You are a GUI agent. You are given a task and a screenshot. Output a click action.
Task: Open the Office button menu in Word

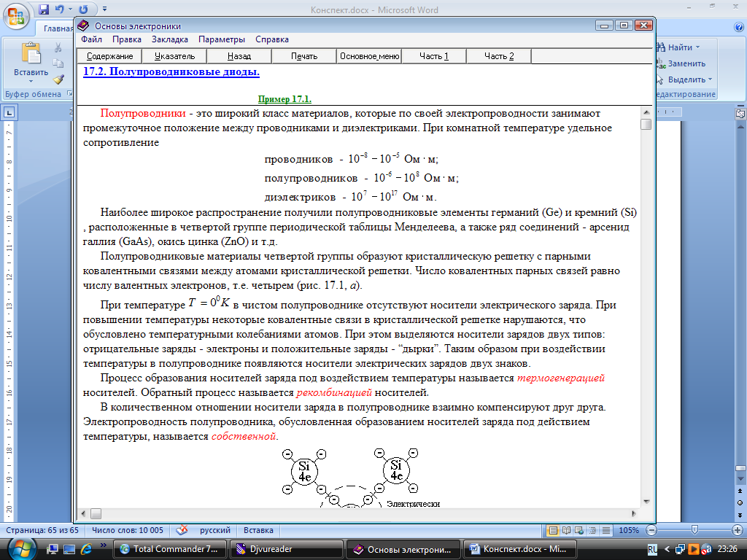click(x=16, y=17)
